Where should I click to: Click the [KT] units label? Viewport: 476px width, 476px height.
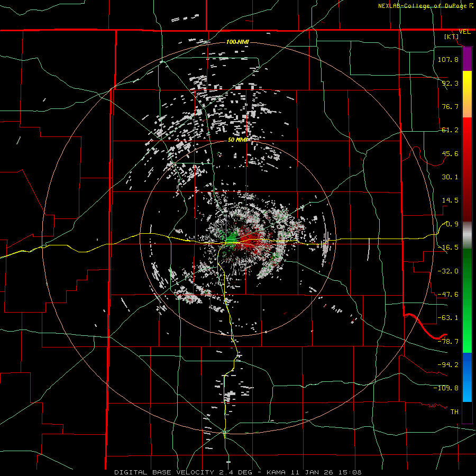pyautogui.click(x=452, y=36)
